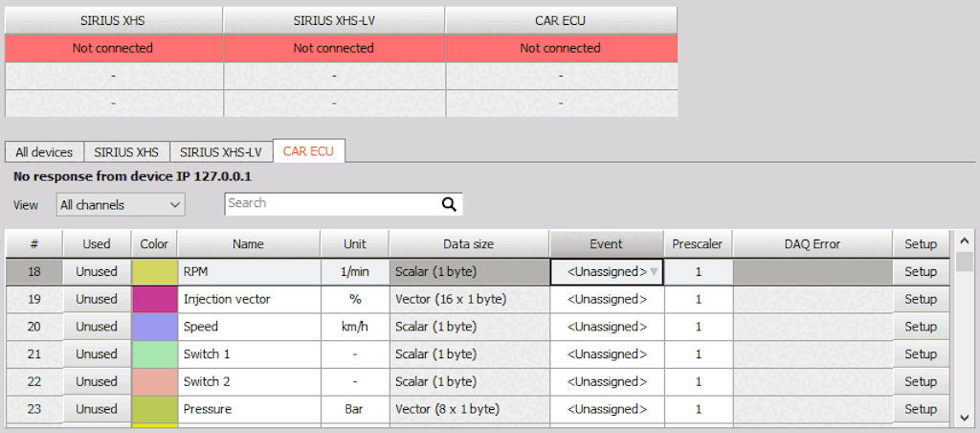Click the Color column header
This screenshot has width=980, height=433.
tap(154, 244)
